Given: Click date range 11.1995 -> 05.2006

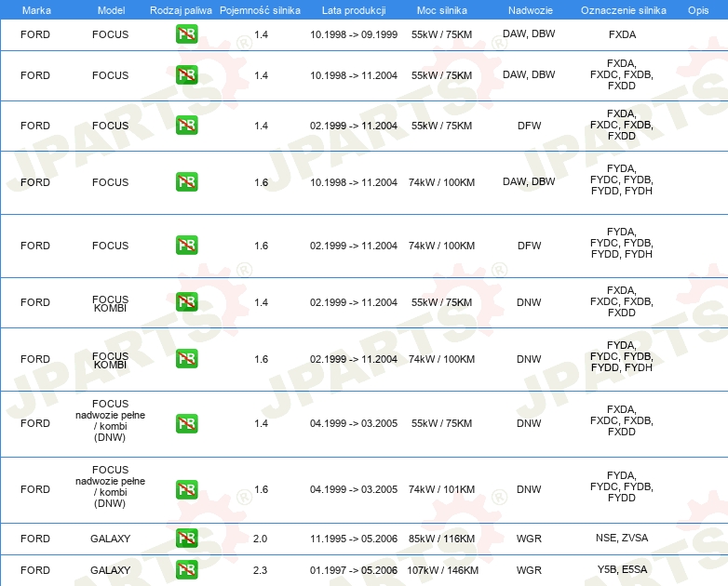Looking at the screenshot, I should click(x=354, y=539).
